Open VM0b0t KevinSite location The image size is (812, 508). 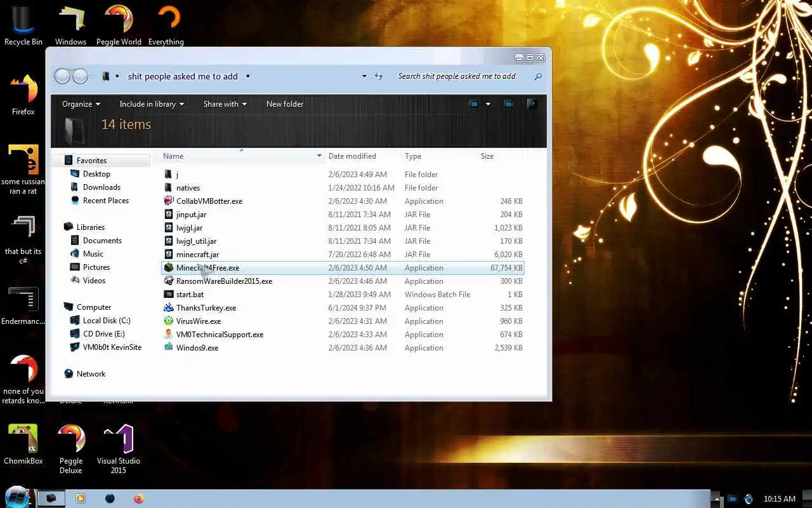(112, 347)
